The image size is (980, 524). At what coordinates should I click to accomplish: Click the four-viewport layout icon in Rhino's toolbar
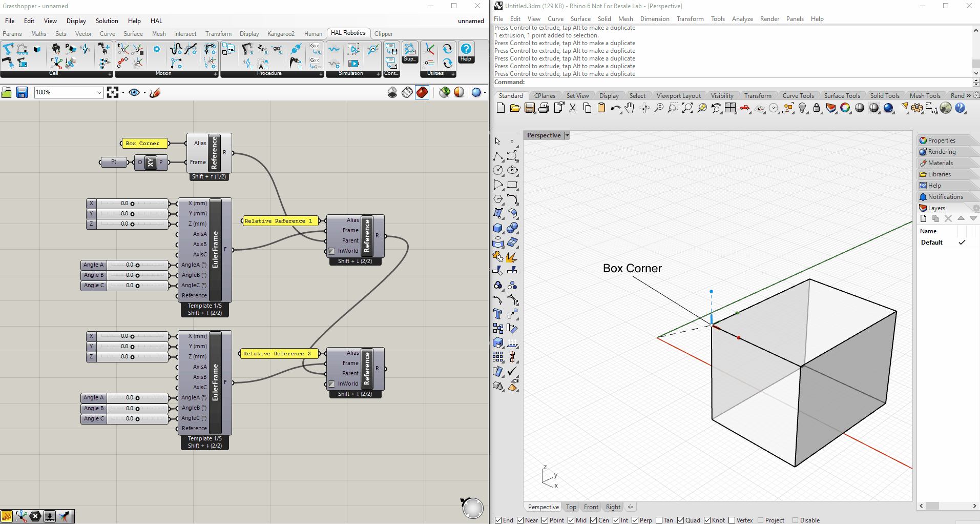tap(731, 108)
